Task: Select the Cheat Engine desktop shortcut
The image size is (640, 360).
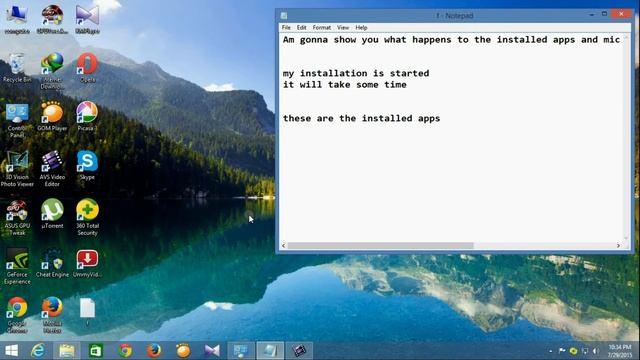Action: tap(52, 263)
